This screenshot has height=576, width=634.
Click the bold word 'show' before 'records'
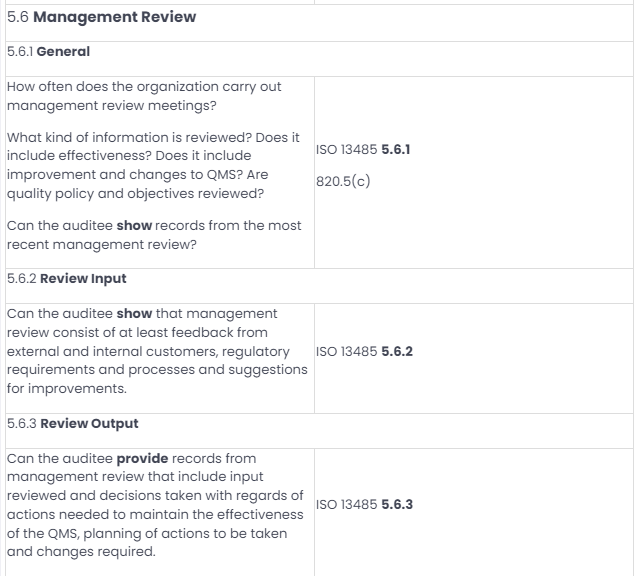click(x=134, y=226)
